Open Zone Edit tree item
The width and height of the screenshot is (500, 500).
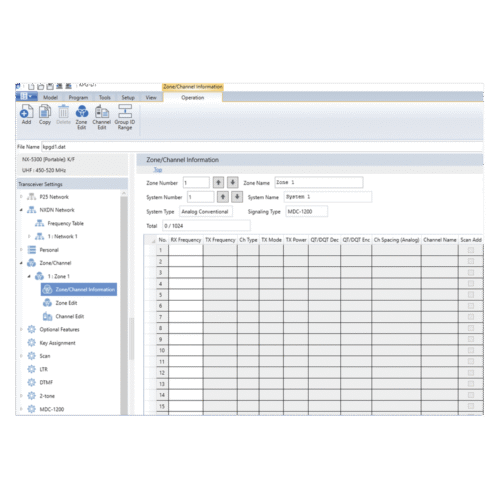click(x=66, y=303)
